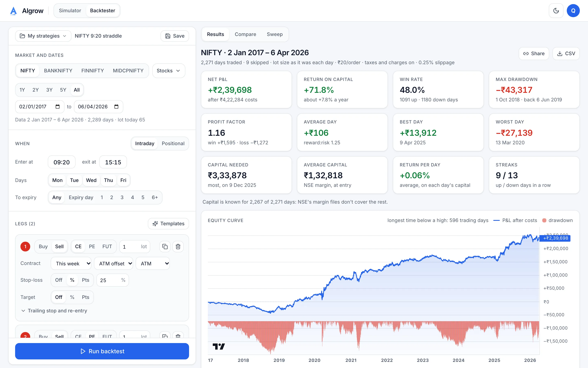
Task: Download results as CSV
Action: coord(566,54)
